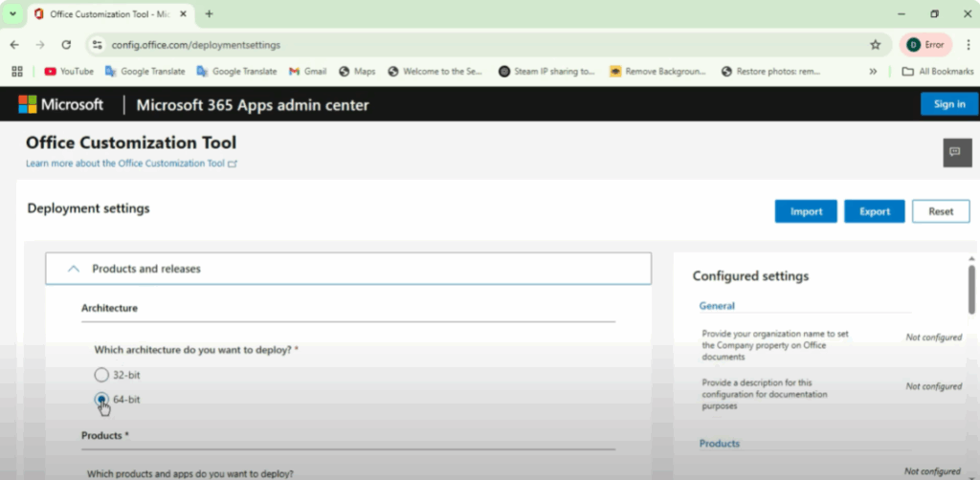Open Learn more about the Office Customization Tool link
Screen dimensions: 980x480
[x=131, y=164]
